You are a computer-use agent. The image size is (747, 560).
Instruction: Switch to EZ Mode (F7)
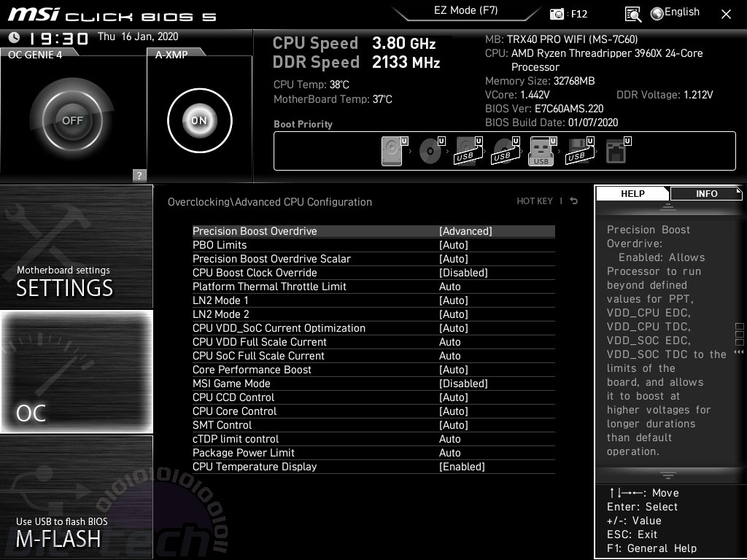coord(466,11)
